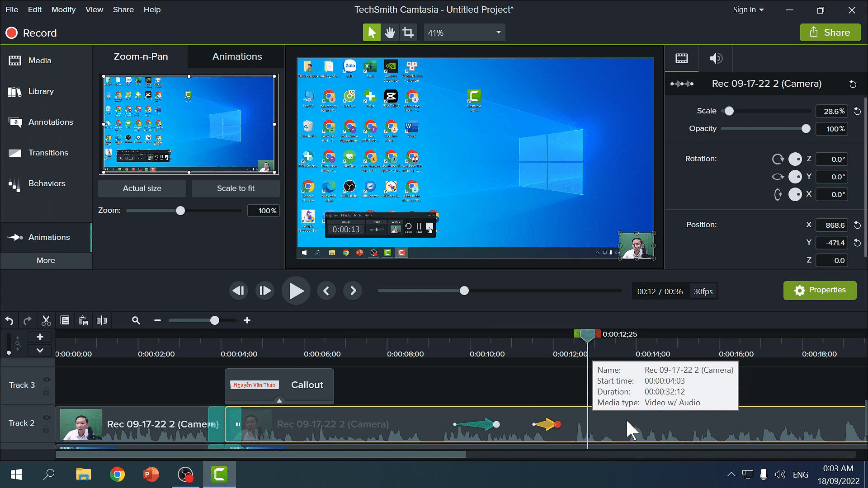The width and height of the screenshot is (868, 488).
Task: Reset the Y position value
Action: (857, 243)
